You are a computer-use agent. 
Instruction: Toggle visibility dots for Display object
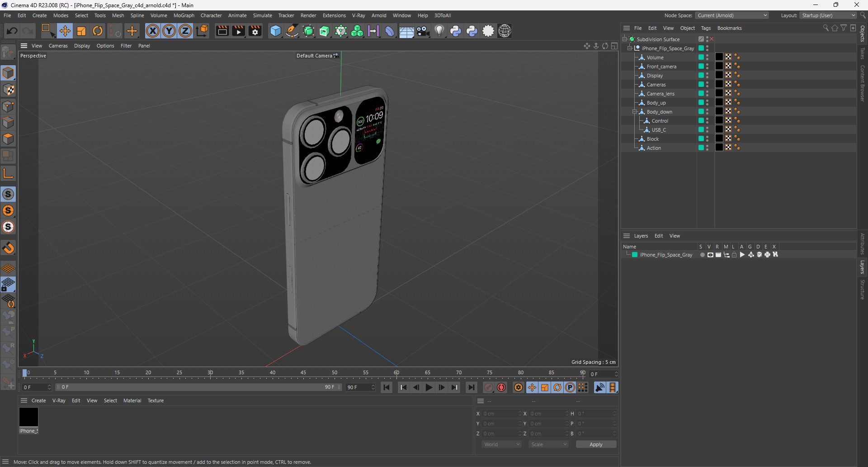click(708, 75)
